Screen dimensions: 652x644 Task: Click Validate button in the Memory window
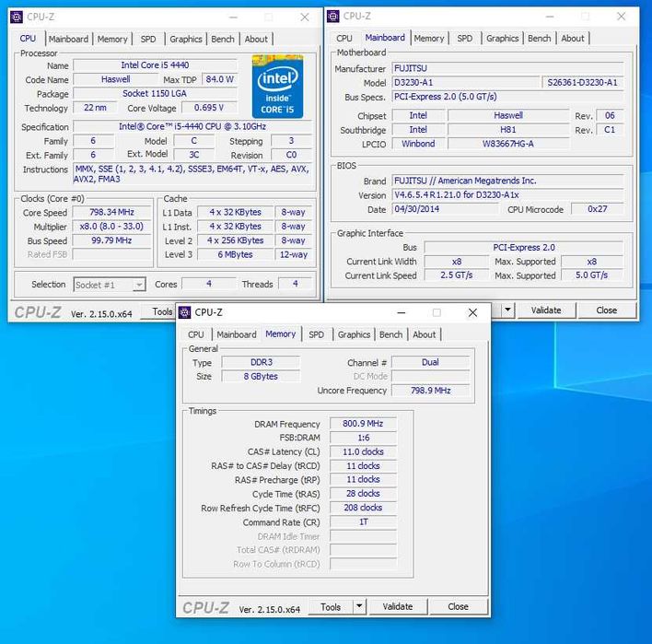398,606
